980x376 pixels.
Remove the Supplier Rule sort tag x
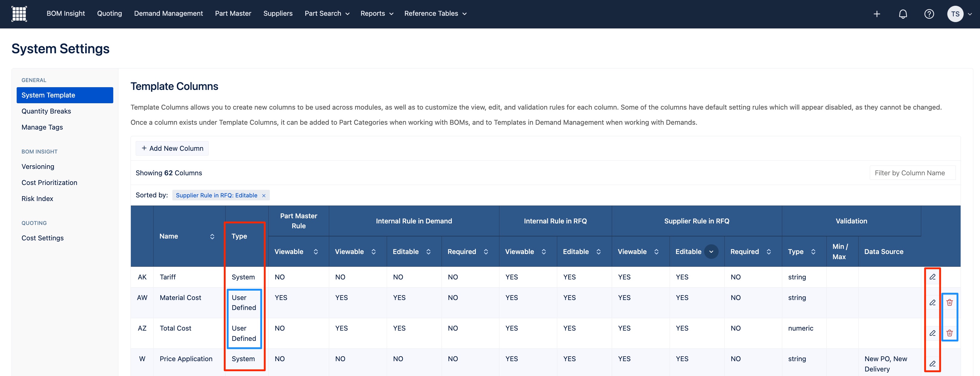264,195
